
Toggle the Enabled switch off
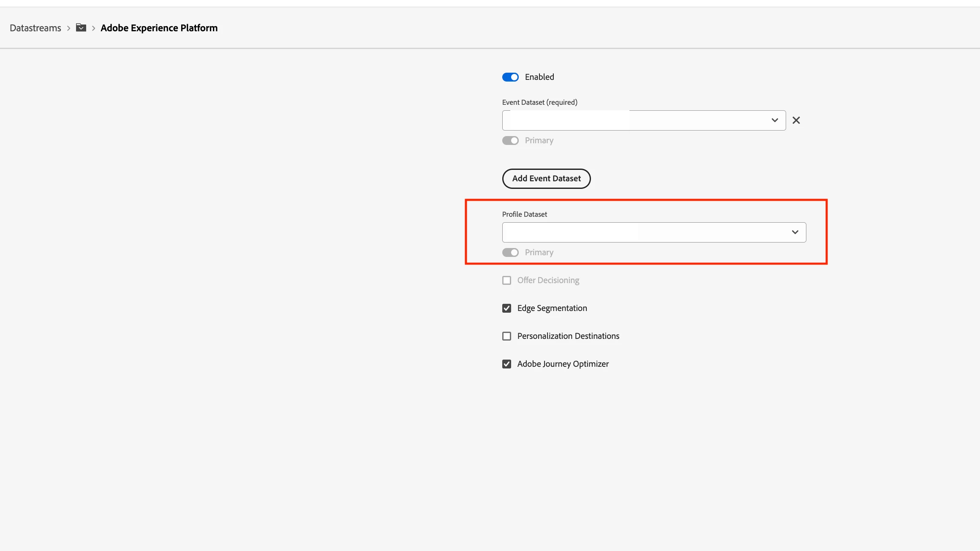510,77
